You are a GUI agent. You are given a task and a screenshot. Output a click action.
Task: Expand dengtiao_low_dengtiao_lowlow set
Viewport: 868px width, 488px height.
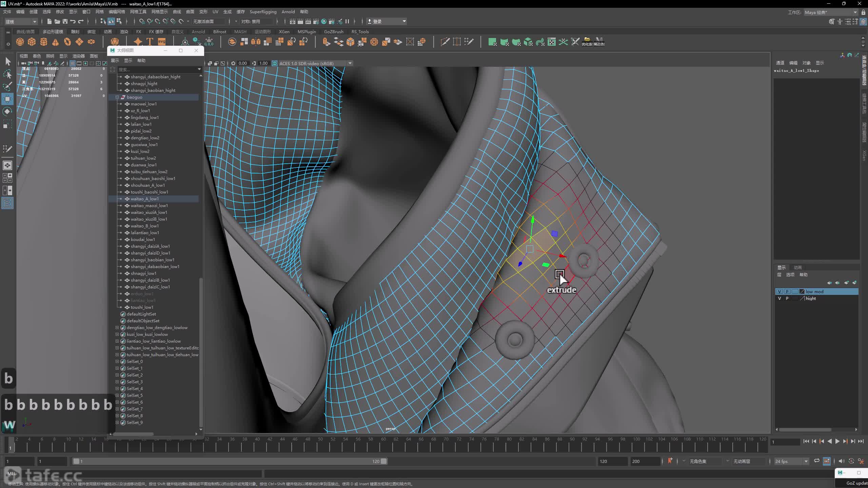click(x=117, y=328)
